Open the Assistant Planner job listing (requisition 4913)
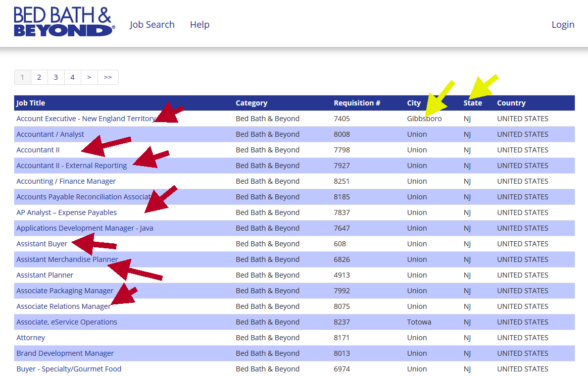The height and width of the screenshot is (376, 588). (44, 275)
